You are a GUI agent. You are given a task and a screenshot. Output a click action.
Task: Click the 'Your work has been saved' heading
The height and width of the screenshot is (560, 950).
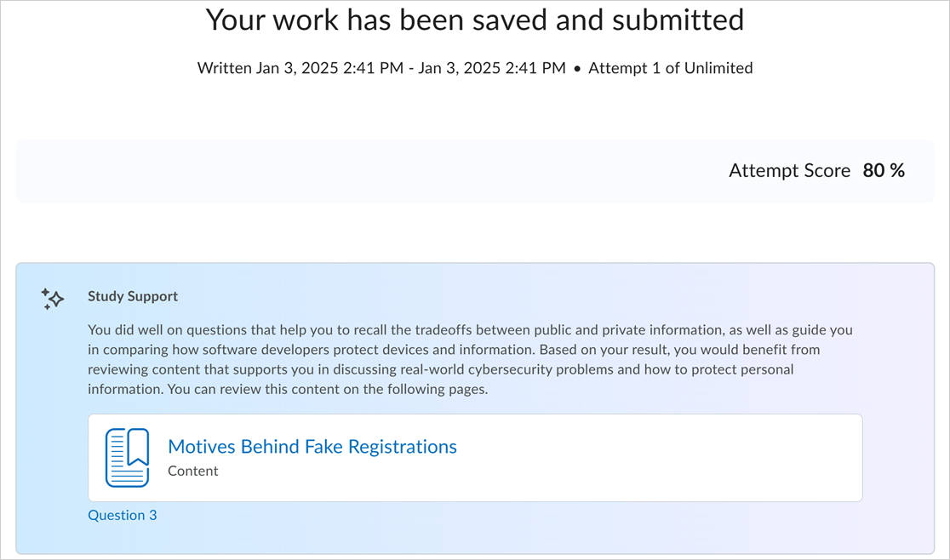pyautogui.click(x=474, y=20)
